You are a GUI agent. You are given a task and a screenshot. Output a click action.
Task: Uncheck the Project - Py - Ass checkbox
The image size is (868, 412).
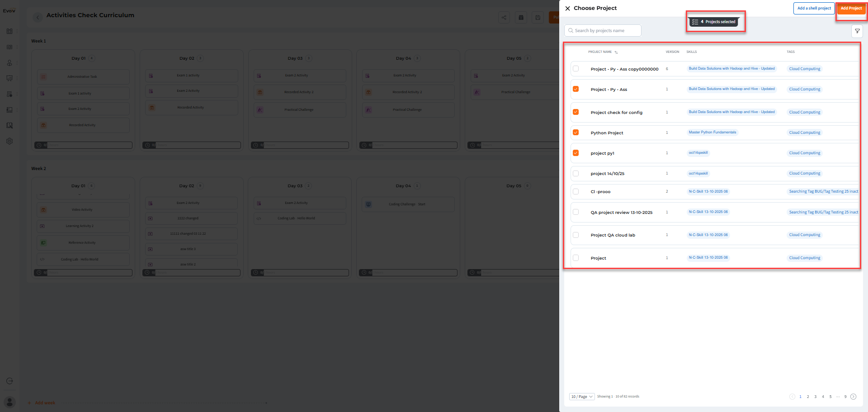tap(576, 89)
